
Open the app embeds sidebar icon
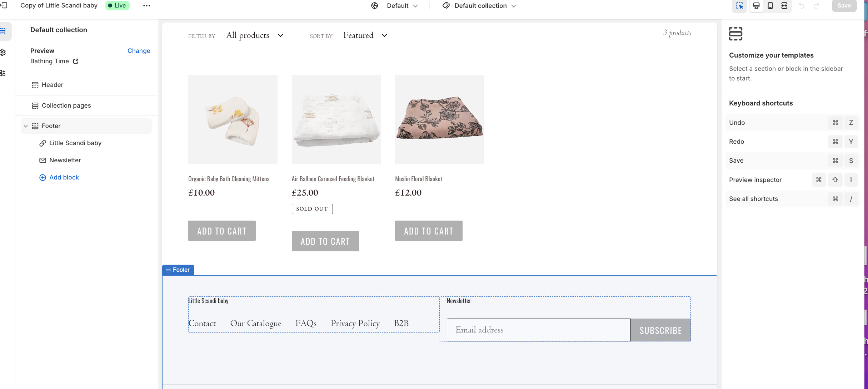(x=3, y=73)
